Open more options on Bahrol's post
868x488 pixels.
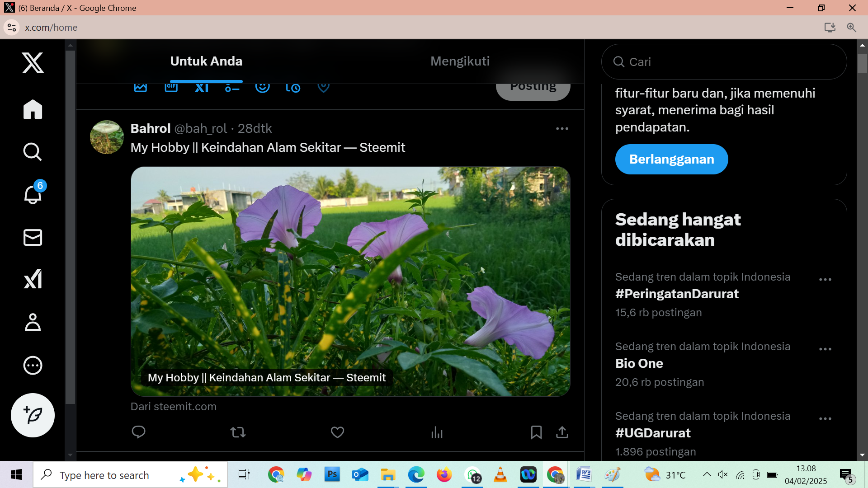pyautogui.click(x=562, y=129)
